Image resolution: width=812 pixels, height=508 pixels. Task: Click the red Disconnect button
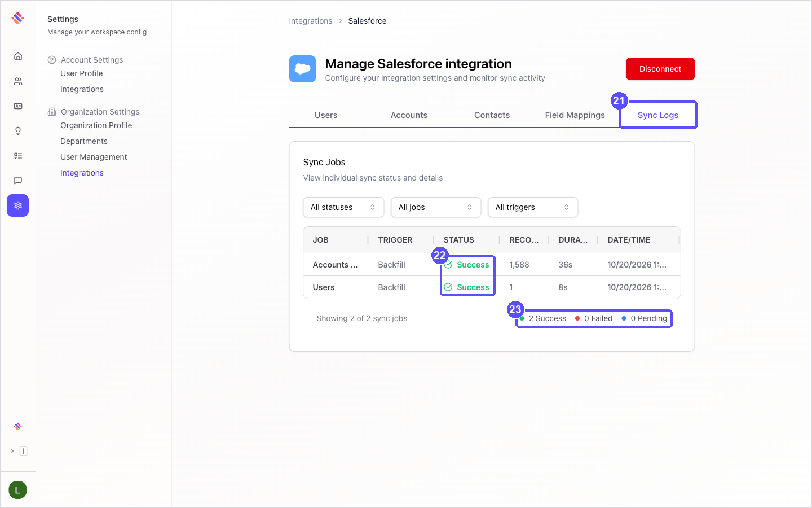pyautogui.click(x=660, y=69)
